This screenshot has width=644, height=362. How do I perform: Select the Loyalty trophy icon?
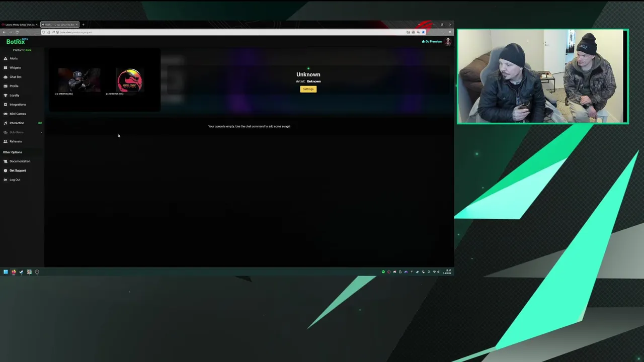pos(6,95)
